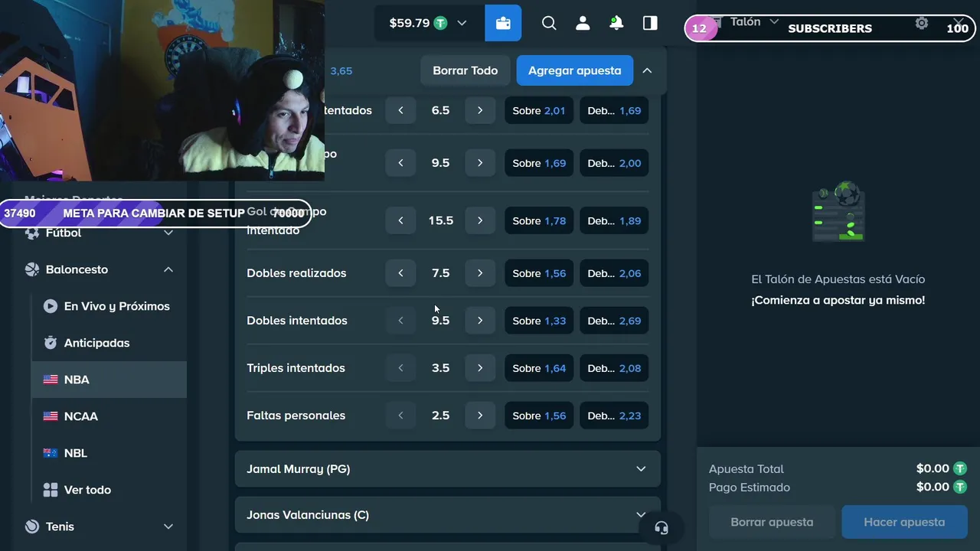Viewport: 980px width, 551px height.
Task: Increase line on the 9.5 Sobre 1,69 row
Action: [x=480, y=163]
